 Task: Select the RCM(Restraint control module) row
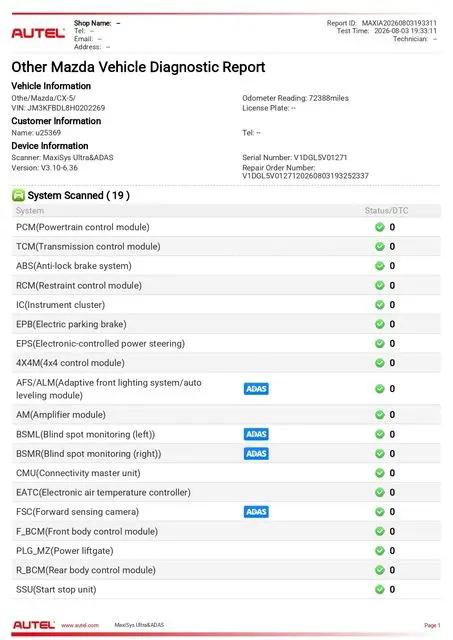[226, 285]
